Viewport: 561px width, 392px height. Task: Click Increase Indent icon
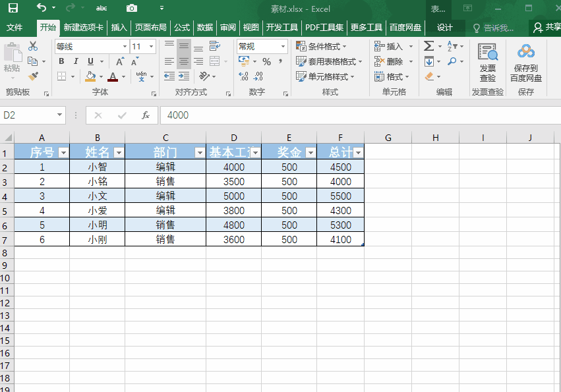pyautogui.click(x=184, y=76)
